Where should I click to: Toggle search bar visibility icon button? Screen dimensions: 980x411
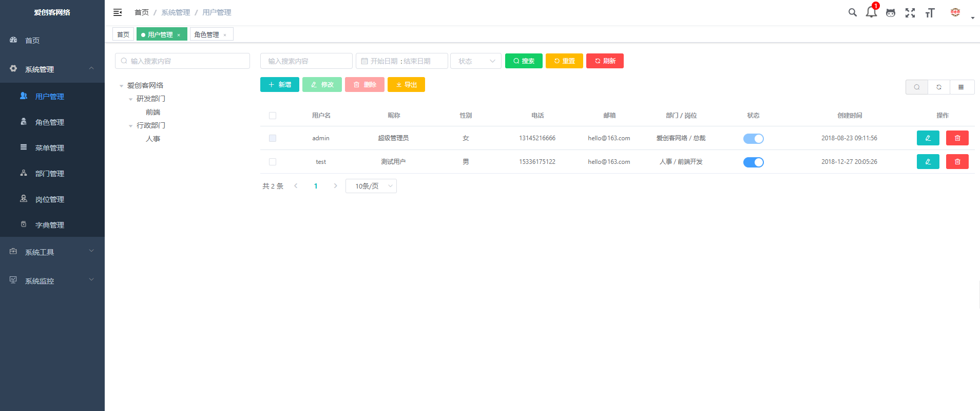tap(917, 87)
